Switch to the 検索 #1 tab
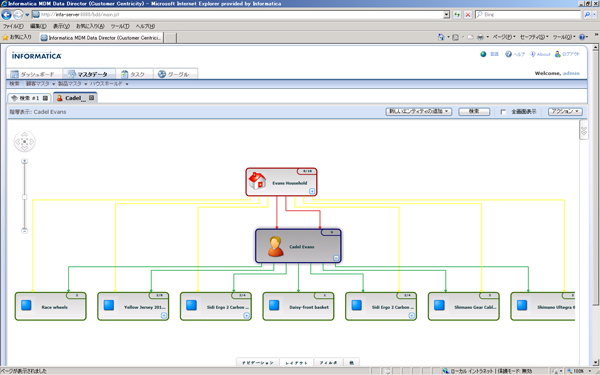Viewport: 600px width, 375px height. (29, 98)
